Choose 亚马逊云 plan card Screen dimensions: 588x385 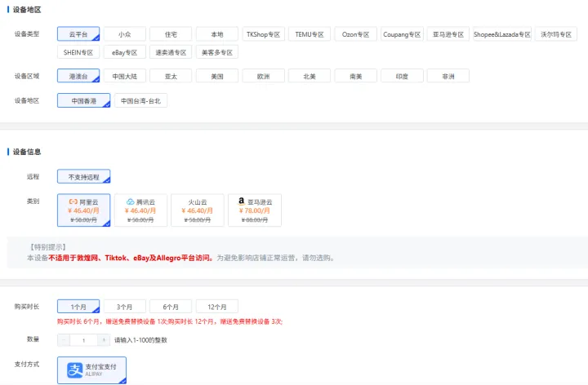point(255,210)
